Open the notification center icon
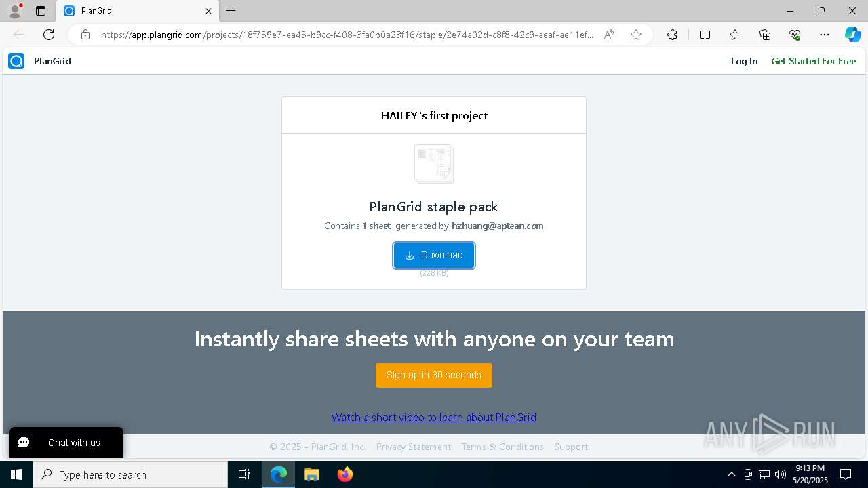The height and width of the screenshot is (488, 868). click(846, 474)
